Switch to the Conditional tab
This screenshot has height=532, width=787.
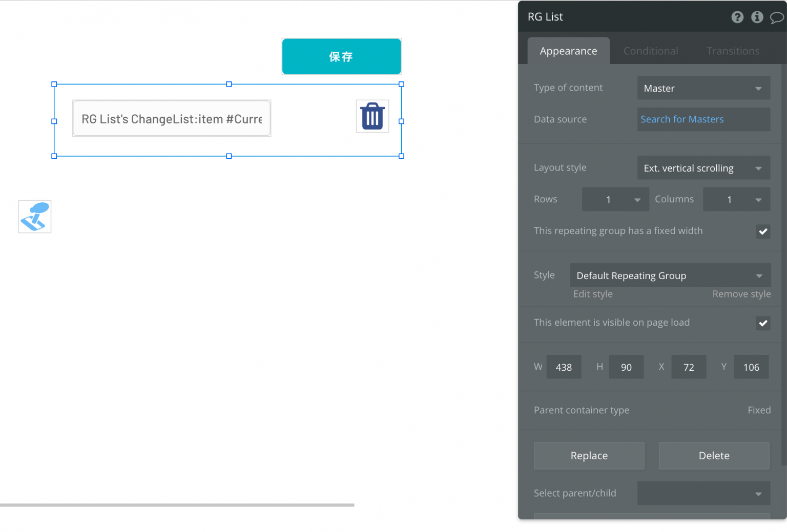(x=650, y=51)
